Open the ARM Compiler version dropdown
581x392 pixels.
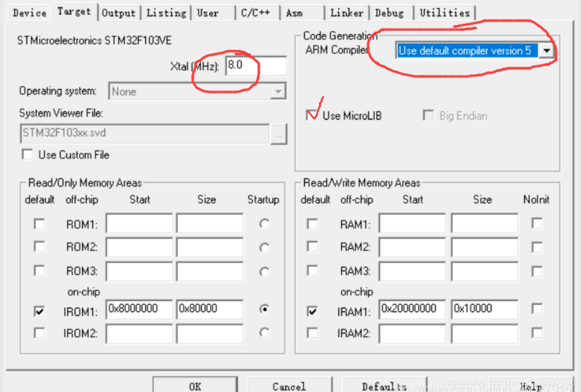tap(547, 50)
